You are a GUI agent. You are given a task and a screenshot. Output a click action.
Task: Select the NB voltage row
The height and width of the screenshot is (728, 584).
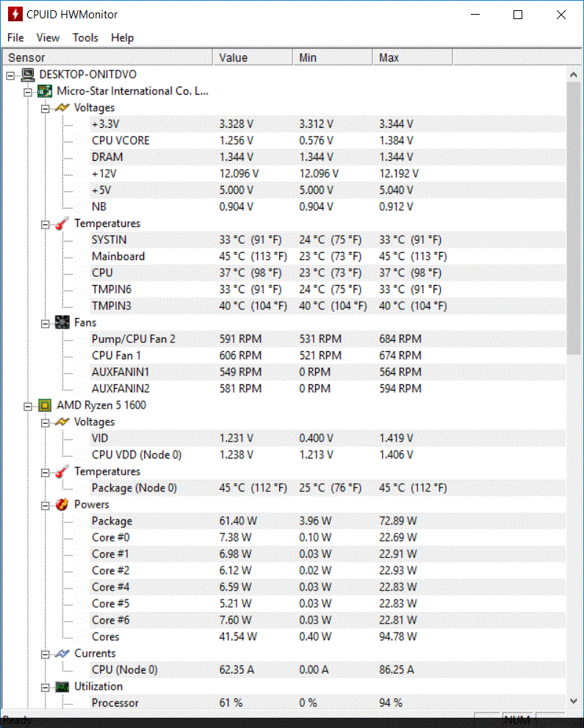pos(328,206)
